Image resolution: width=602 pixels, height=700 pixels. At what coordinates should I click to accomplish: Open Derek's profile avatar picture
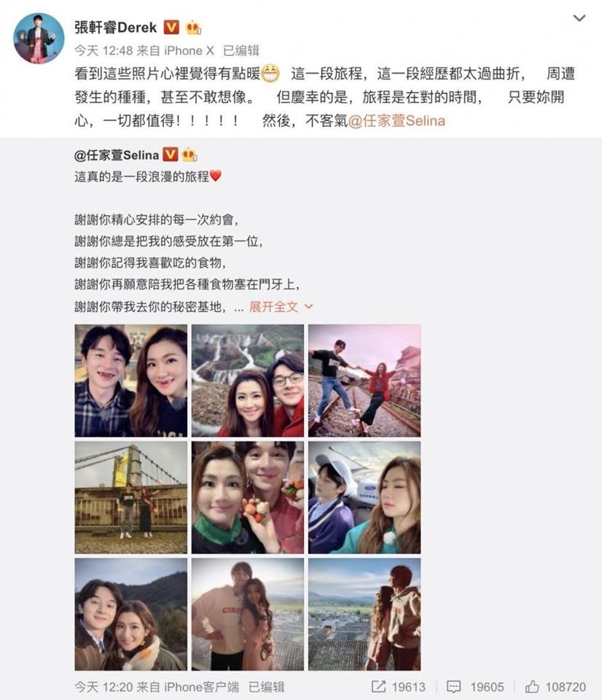coord(39,38)
